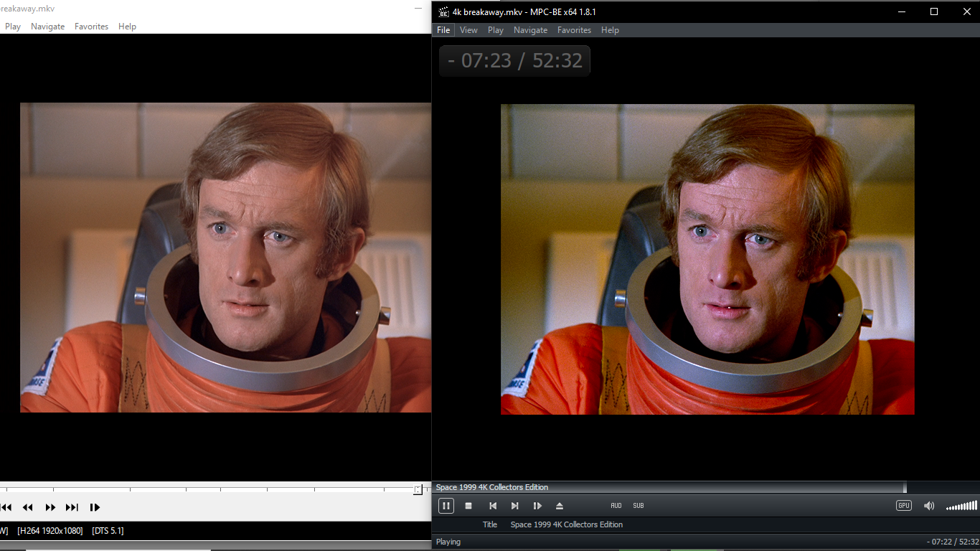Viewport: 980px width, 551px height.
Task: Skip to previous in the MPC-BE window
Action: 492,506
